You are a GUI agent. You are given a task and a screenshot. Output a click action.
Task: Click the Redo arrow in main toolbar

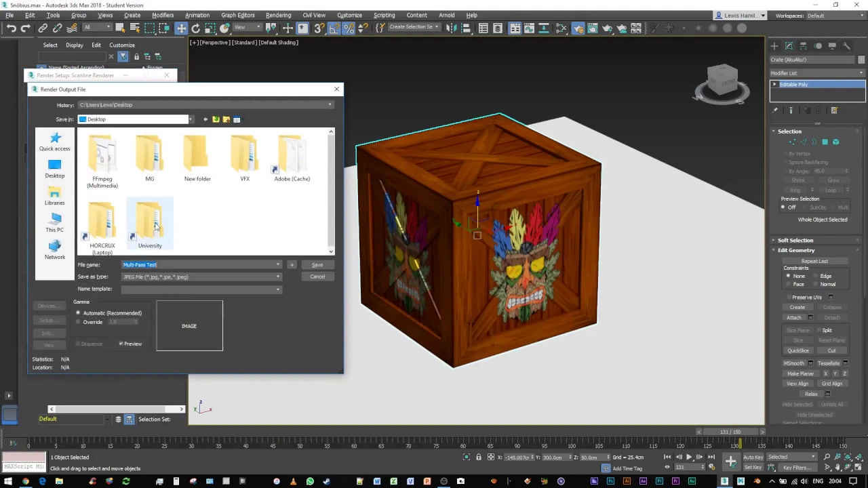coord(26,28)
